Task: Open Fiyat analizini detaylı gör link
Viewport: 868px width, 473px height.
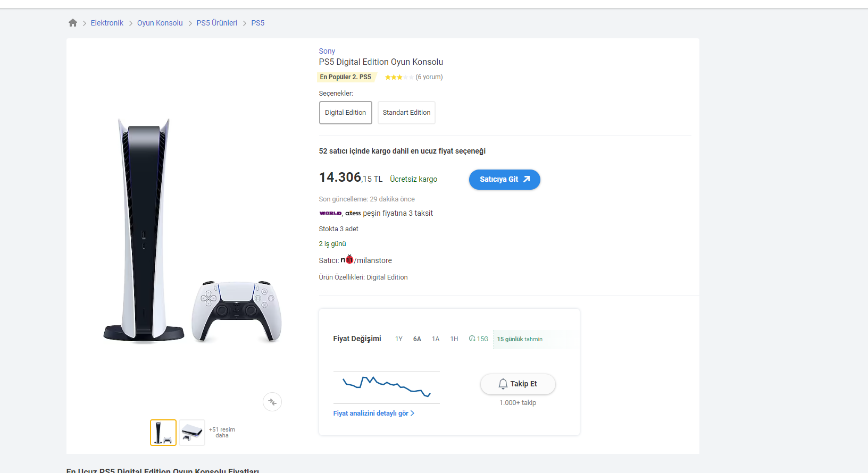Action: point(374,413)
